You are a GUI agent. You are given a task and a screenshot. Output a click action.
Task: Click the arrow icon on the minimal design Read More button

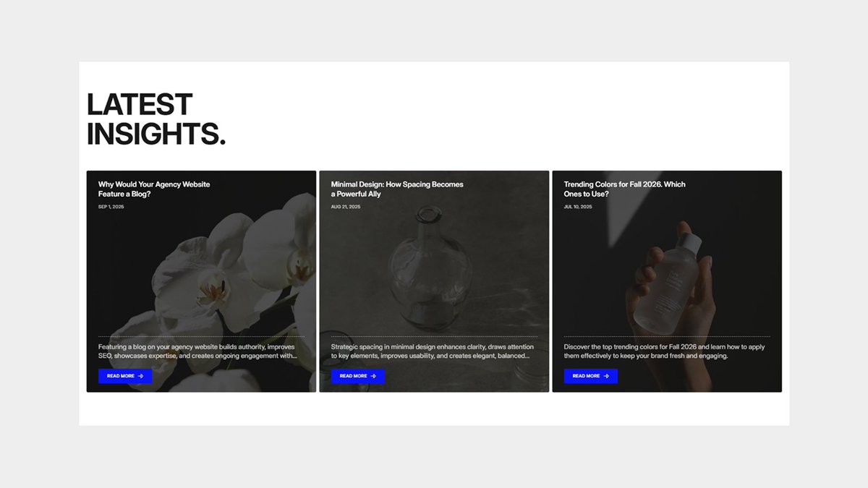coord(373,376)
